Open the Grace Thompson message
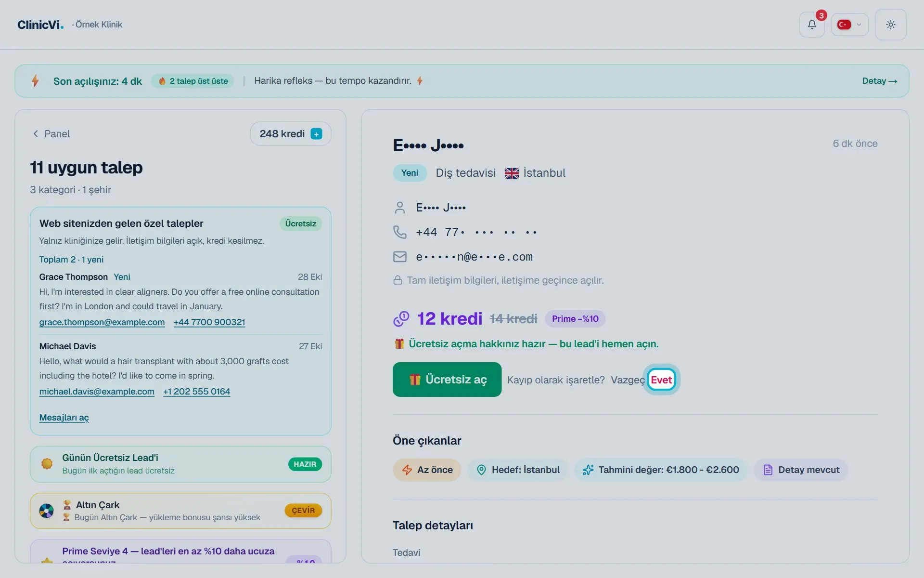Screen dimensions: 924x578 [x=180, y=299]
